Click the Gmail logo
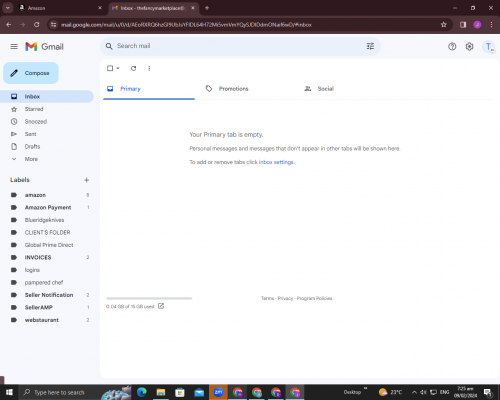500x400 pixels. point(44,46)
